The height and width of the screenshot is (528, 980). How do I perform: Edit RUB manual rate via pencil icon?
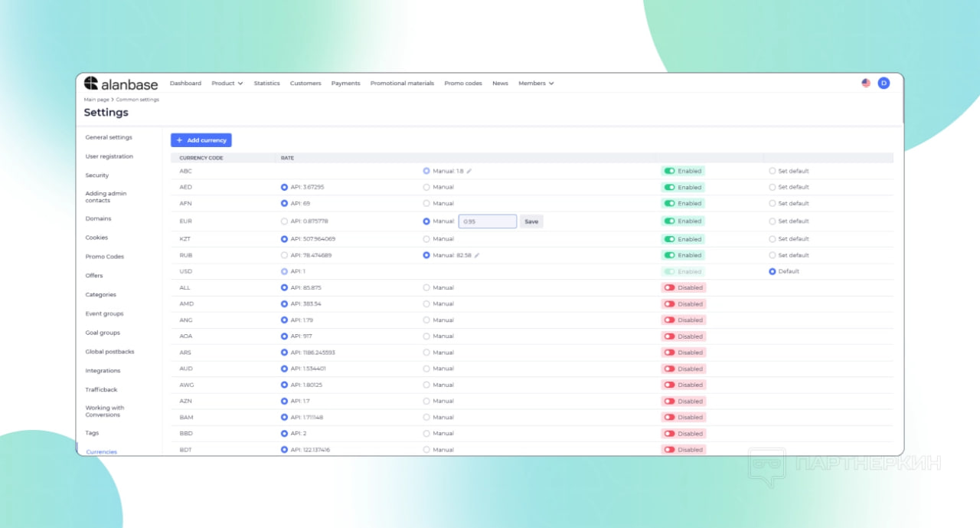pyautogui.click(x=477, y=255)
